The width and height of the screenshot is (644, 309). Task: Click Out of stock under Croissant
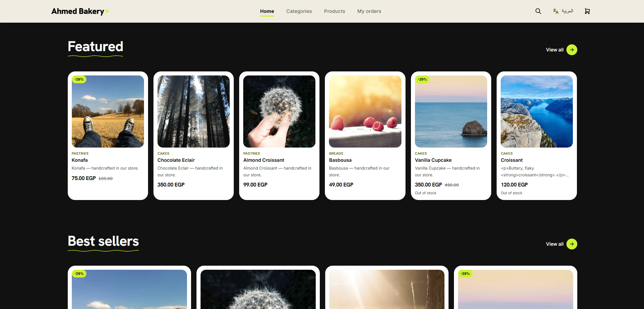(512, 193)
